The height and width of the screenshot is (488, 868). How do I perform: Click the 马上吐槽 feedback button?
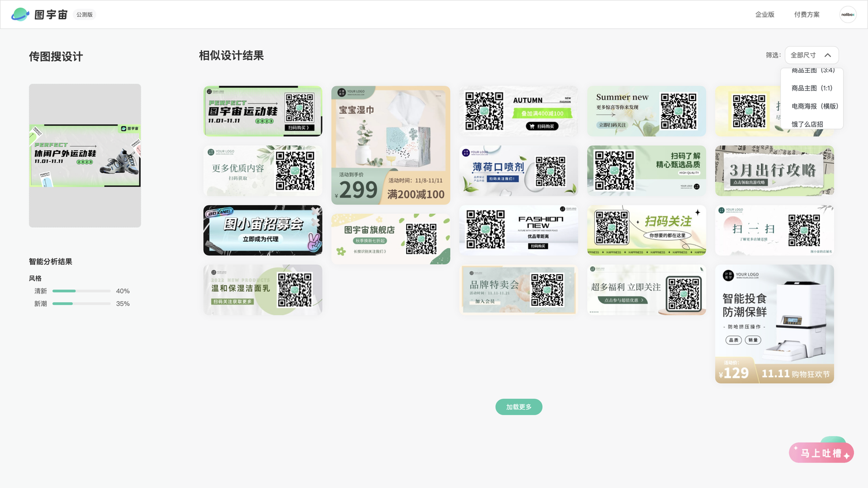point(821,453)
